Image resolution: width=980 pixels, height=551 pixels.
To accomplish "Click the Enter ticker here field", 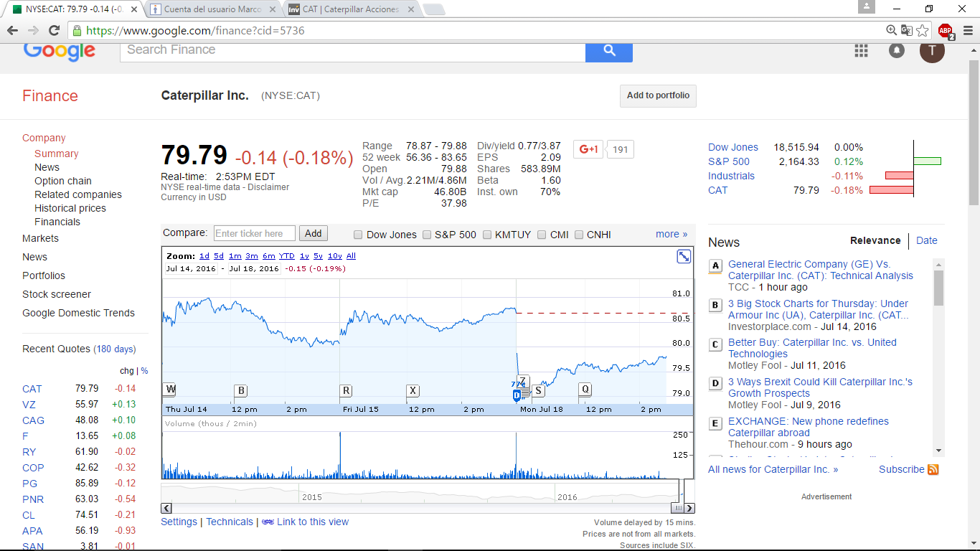I will pos(255,233).
